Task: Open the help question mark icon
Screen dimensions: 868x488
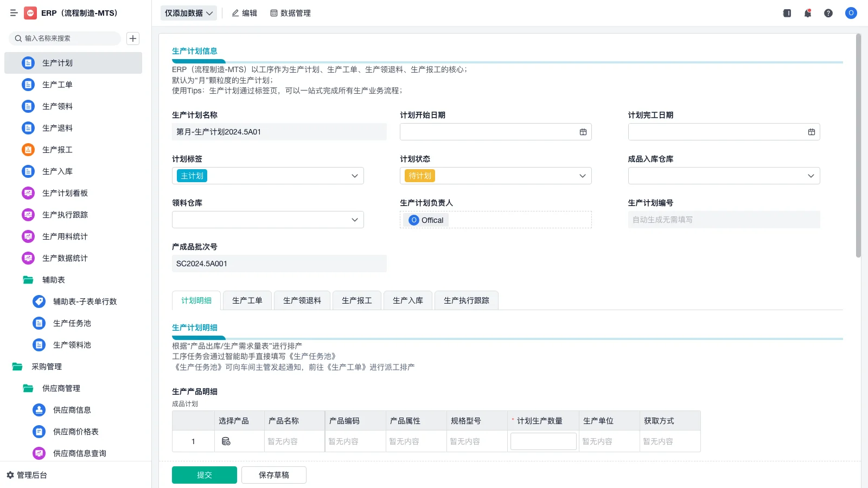Action: click(828, 13)
